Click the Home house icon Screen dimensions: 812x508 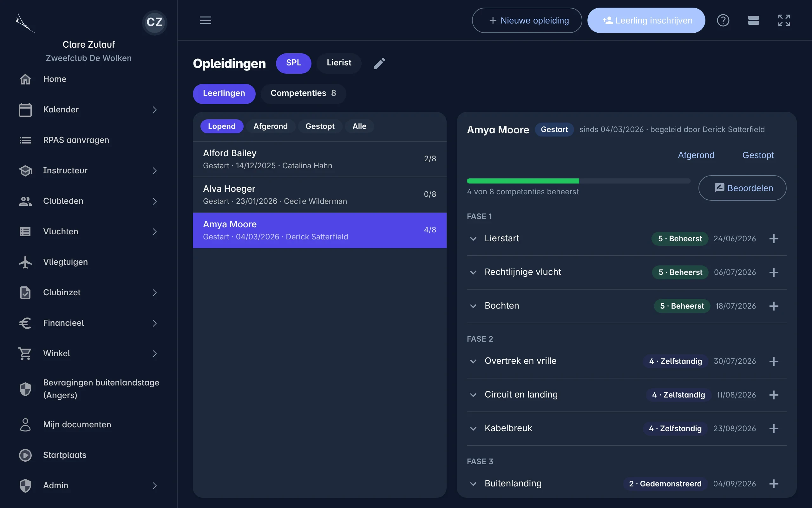pyautogui.click(x=25, y=79)
